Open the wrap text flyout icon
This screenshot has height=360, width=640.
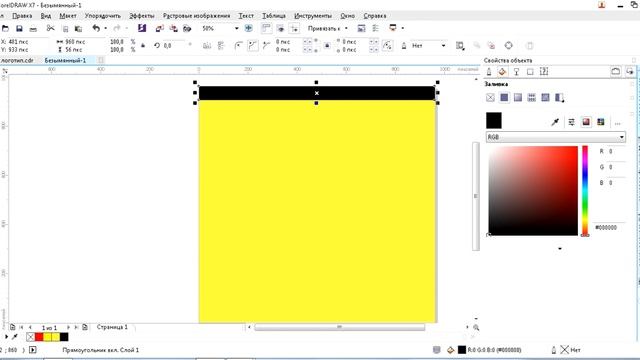(x=460, y=46)
